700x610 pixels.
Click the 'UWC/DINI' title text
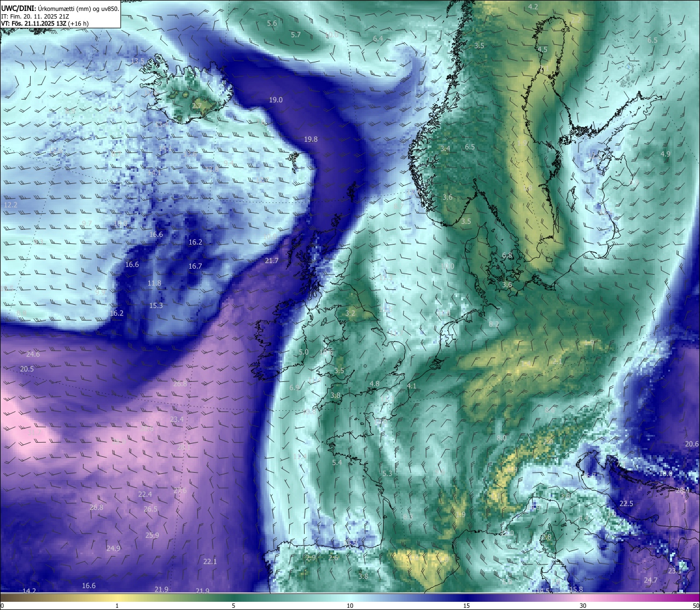19,9
